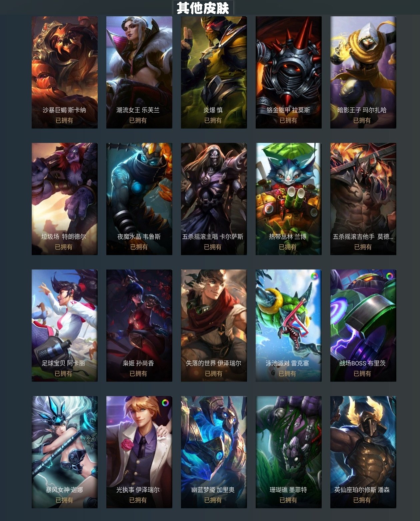Select the 足球宝贝 阿卡丽 skin thumbnail

pyautogui.click(x=65, y=325)
